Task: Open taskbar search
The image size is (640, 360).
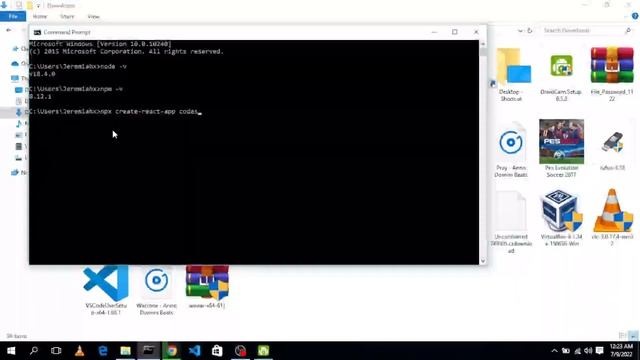Action: click(x=34, y=351)
